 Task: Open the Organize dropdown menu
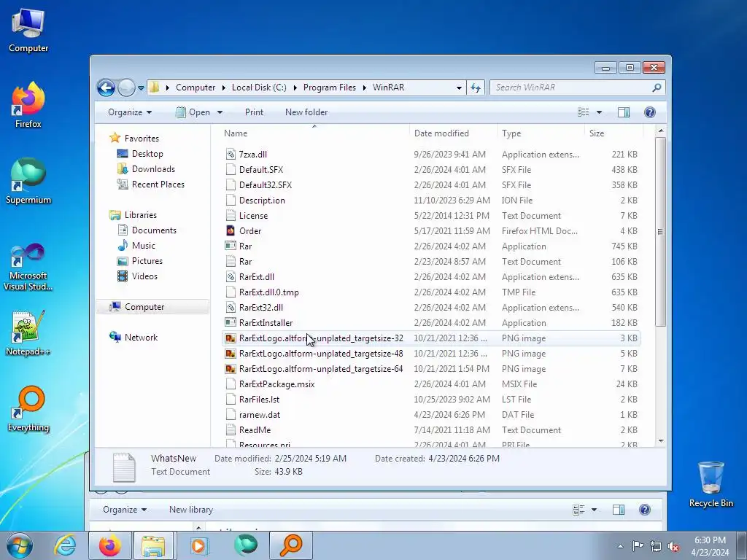point(130,112)
